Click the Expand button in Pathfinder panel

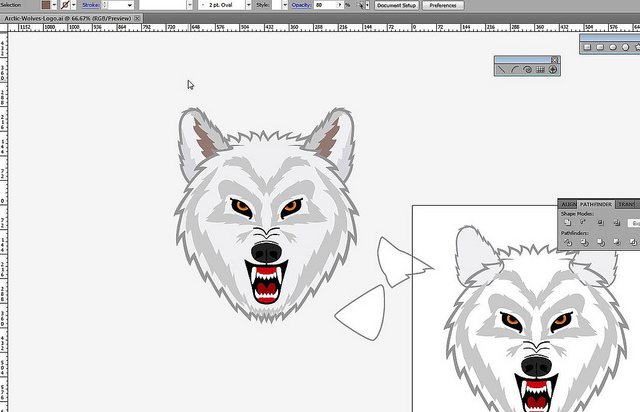click(x=634, y=223)
